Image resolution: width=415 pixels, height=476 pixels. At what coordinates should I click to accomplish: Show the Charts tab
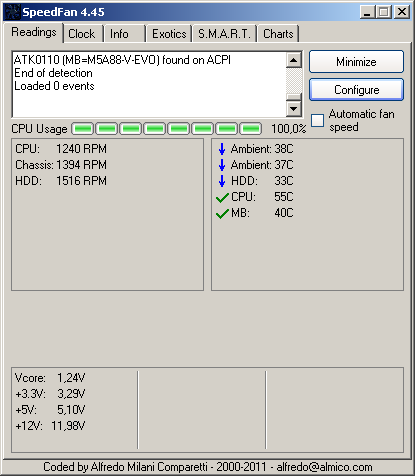pos(278,34)
